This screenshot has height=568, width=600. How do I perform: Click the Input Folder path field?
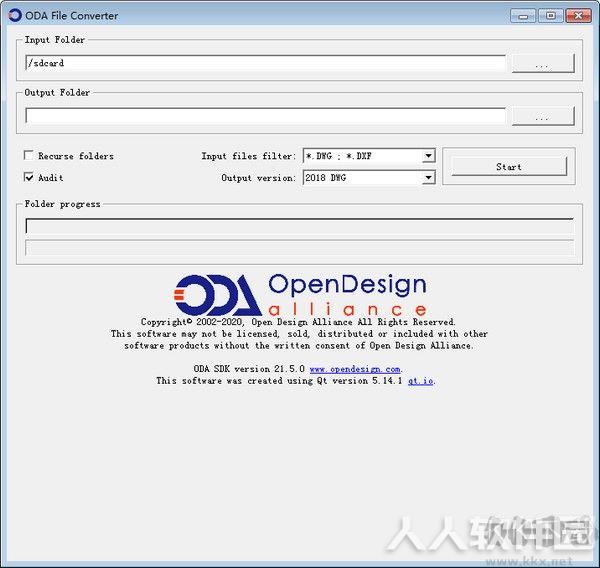pos(265,63)
